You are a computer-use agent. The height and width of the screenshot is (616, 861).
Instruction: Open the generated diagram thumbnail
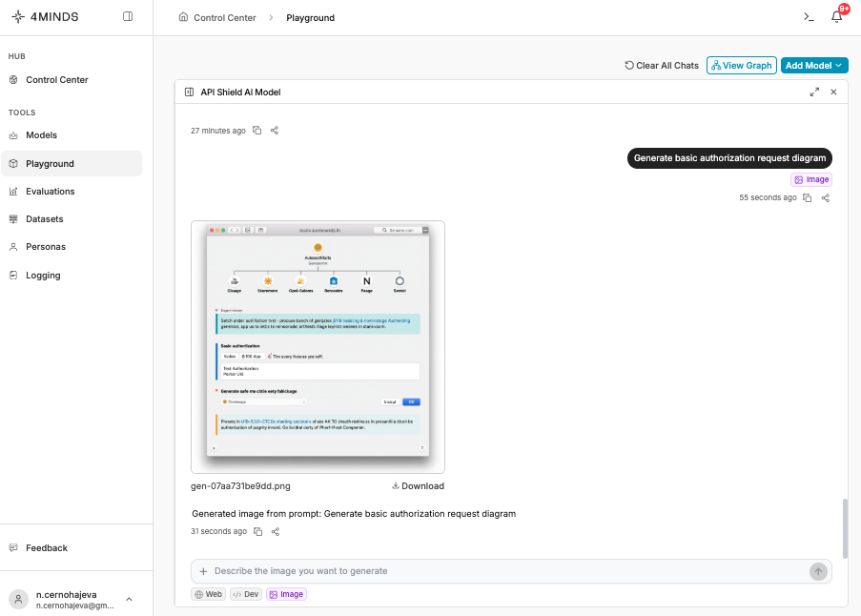point(318,347)
